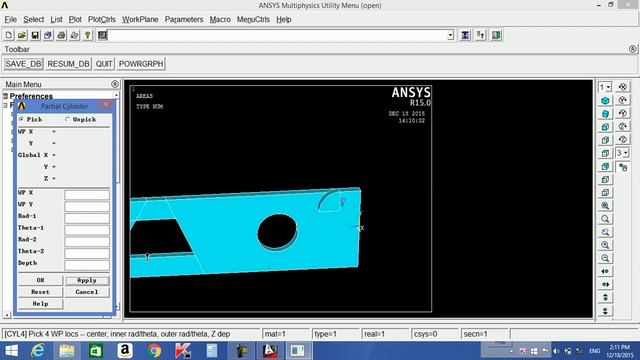Open the Help menu in menu bar
640x360 pixels.
point(284,19)
